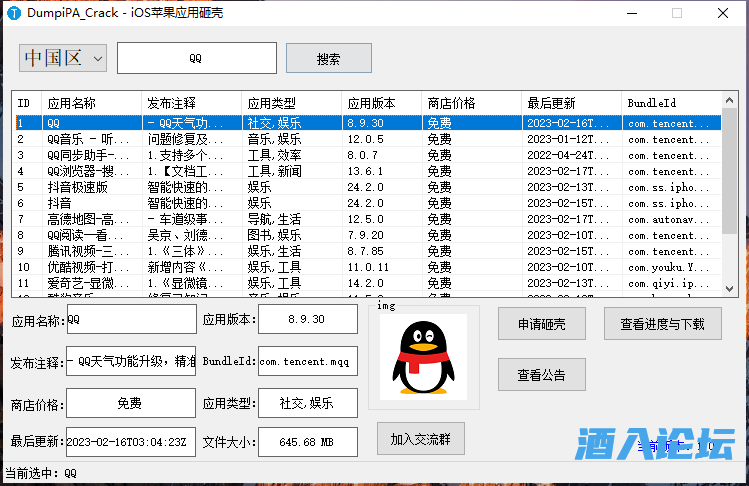Select the 腾讯视频 row

(x=368, y=251)
